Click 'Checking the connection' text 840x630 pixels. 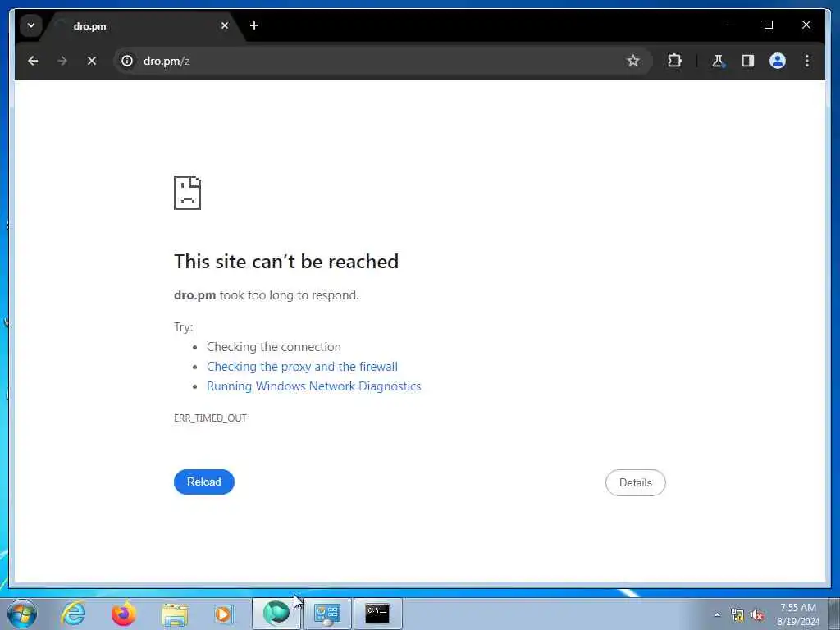tap(274, 347)
